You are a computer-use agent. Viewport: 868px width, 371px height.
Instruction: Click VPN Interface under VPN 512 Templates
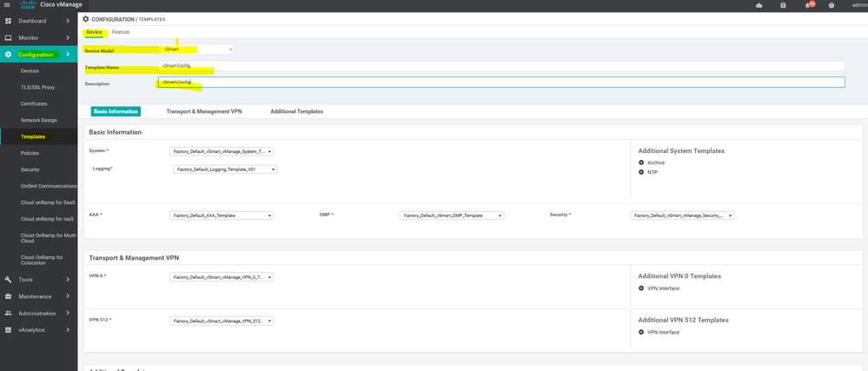coord(663,332)
